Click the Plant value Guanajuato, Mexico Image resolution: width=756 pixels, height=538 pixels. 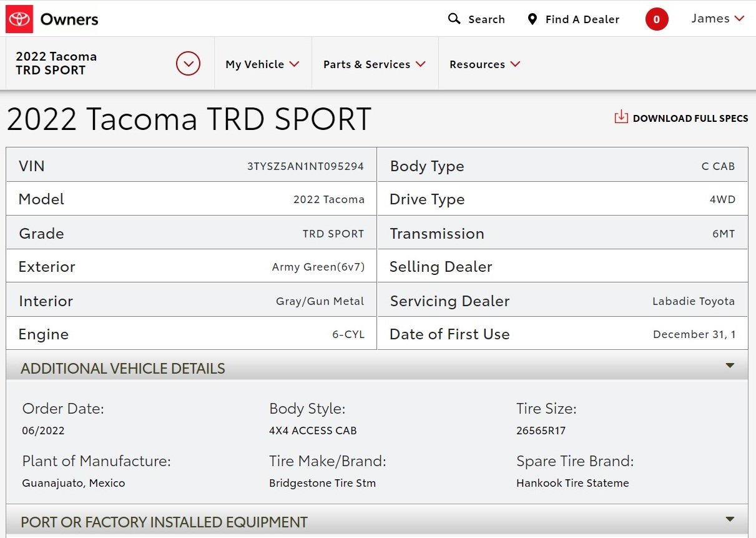74,483
